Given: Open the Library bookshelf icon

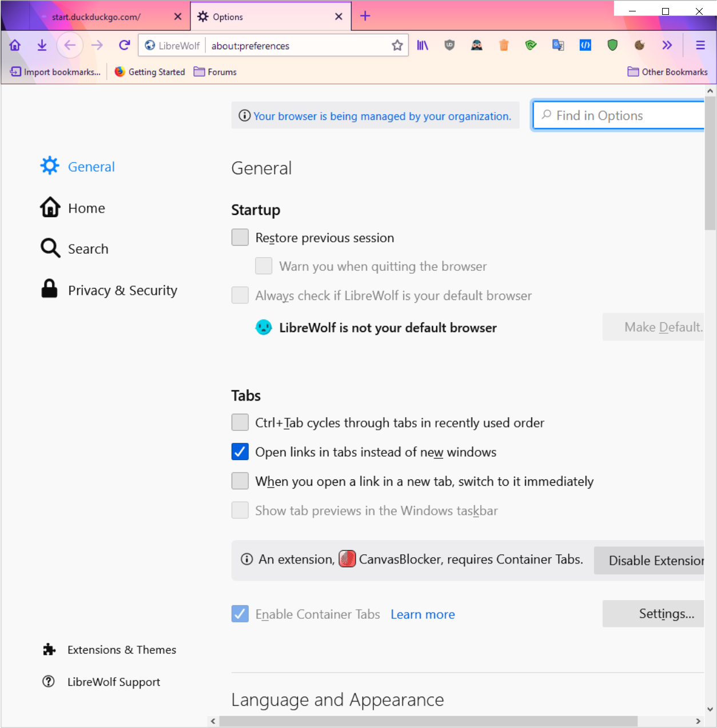Looking at the screenshot, I should pos(423,45).
